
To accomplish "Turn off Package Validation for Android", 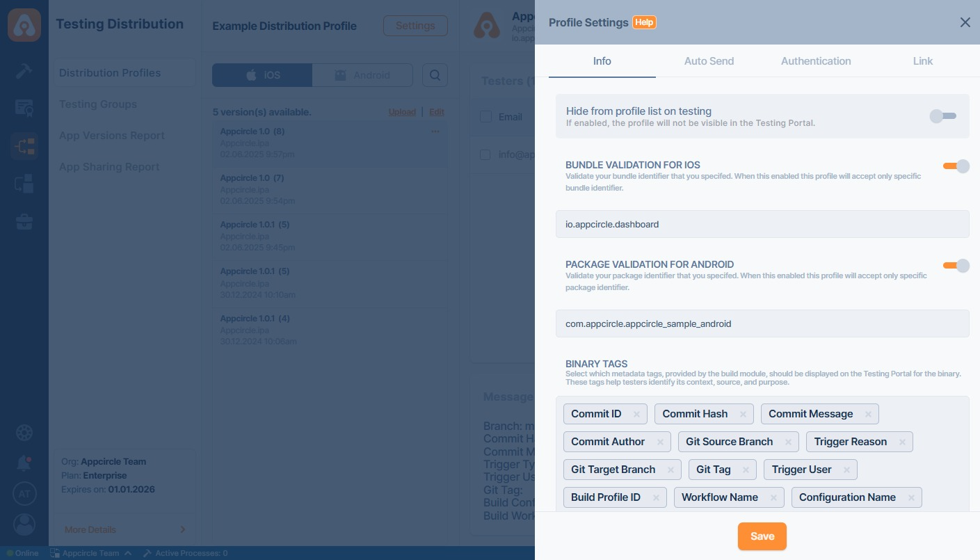I will tap(956, 265).
